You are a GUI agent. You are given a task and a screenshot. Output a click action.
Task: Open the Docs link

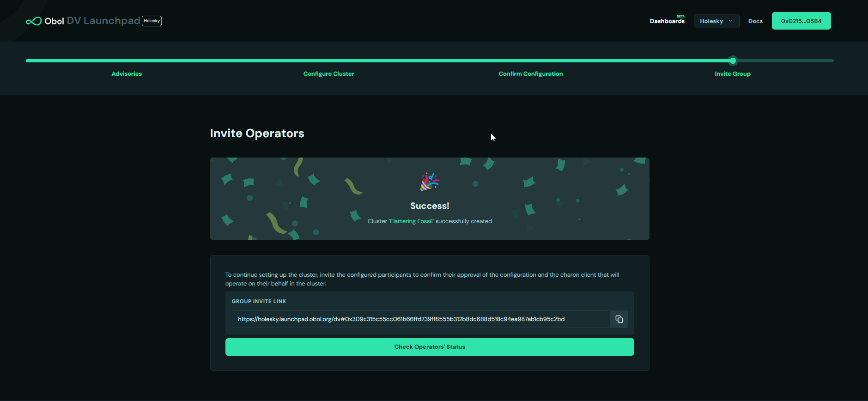(755, 21)
